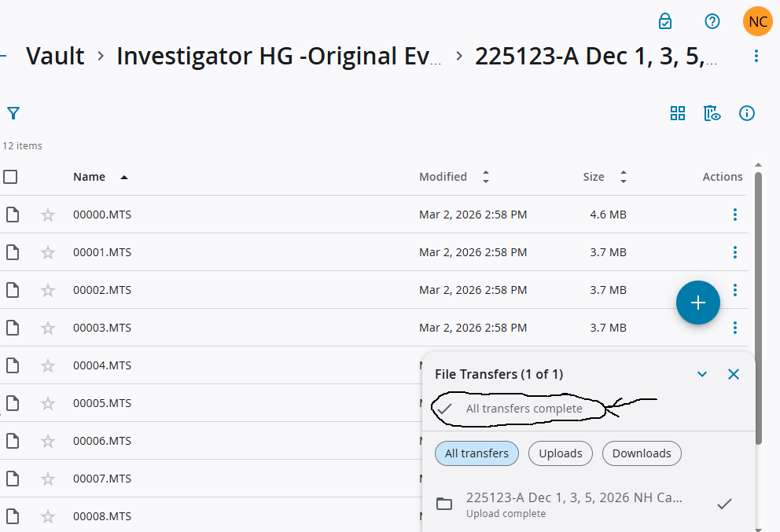Click the security lock icon
The image size is (780, 532).
click(664, 21)
